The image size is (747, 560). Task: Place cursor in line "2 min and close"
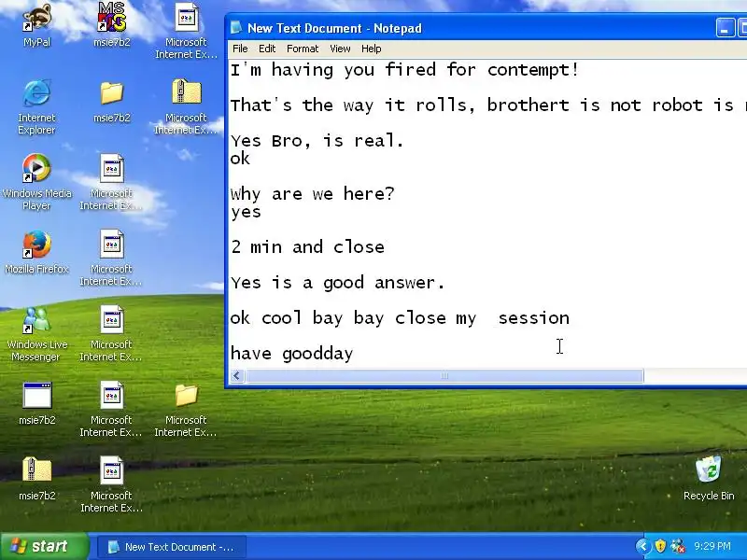click(x=308, y=247)
